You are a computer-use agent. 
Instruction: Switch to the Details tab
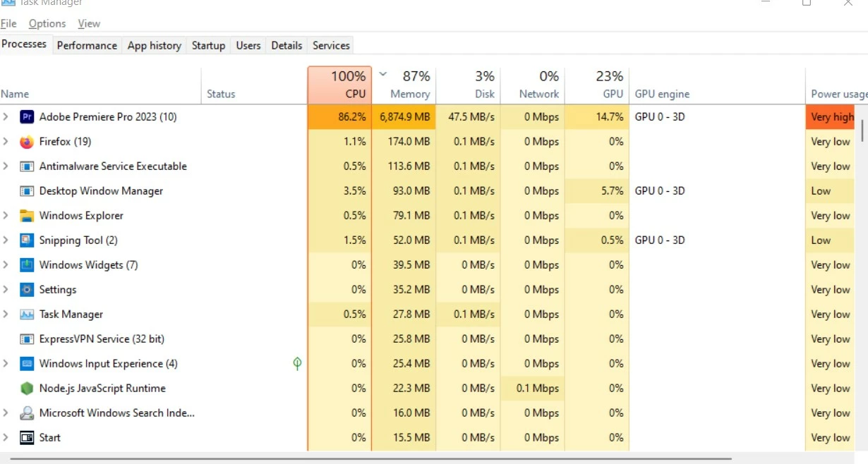pyautogui.click(x=287, y=45)
